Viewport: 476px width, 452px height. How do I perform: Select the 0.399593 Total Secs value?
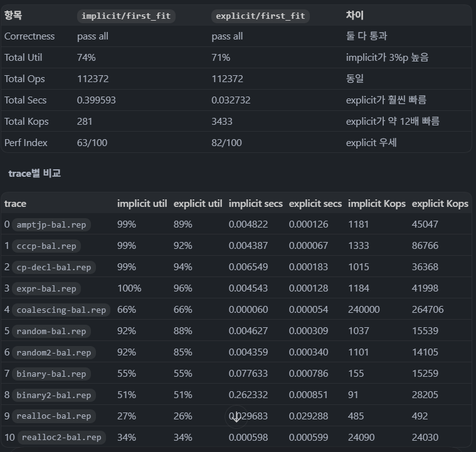(96, 100)
